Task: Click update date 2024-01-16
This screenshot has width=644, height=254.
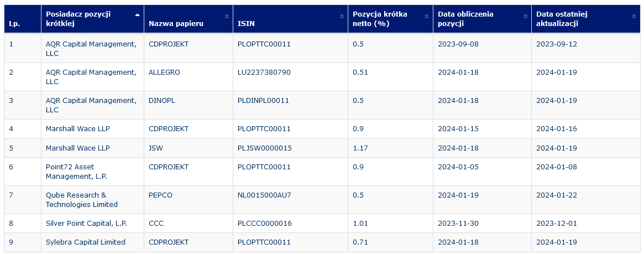Action: (557, 129)
